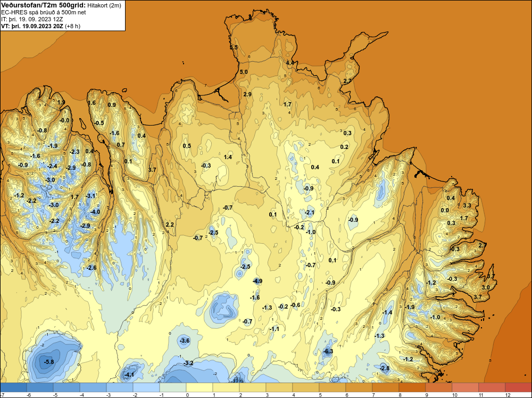The image size is (532, 398).
Task: Click the -5.8 temperature label
Action: 49,362
